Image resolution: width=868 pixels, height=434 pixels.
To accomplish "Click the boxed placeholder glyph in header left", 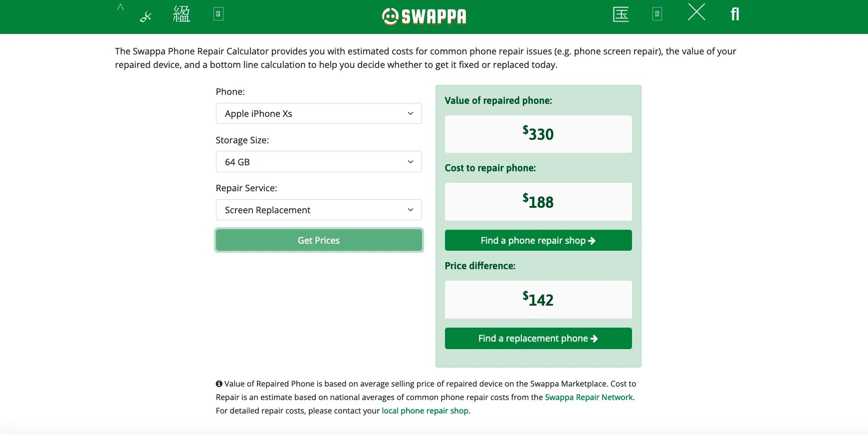I will pos(218,14).
